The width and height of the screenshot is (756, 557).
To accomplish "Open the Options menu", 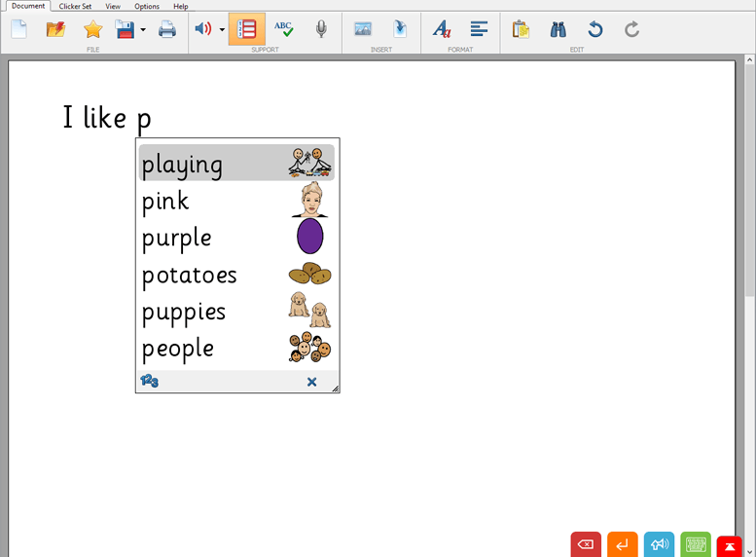I will (x=147, y=6).
